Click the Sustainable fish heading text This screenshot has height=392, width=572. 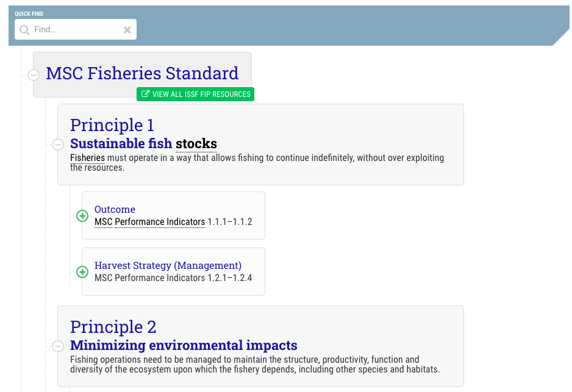pos(121,143)
